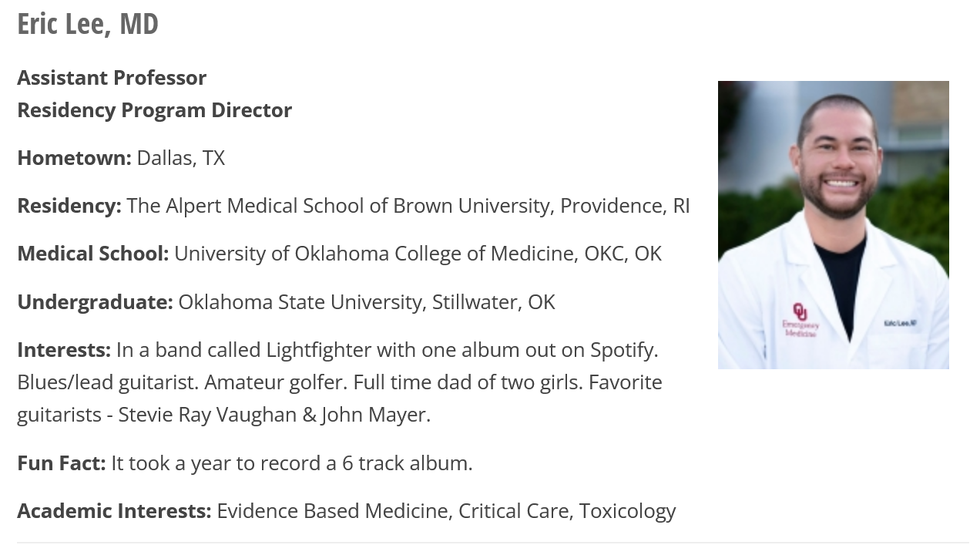Click the "Dallas, TX" hometown value
Image resolution: width=980 pixels, height=555 pixels.
(x=181, y=158)
